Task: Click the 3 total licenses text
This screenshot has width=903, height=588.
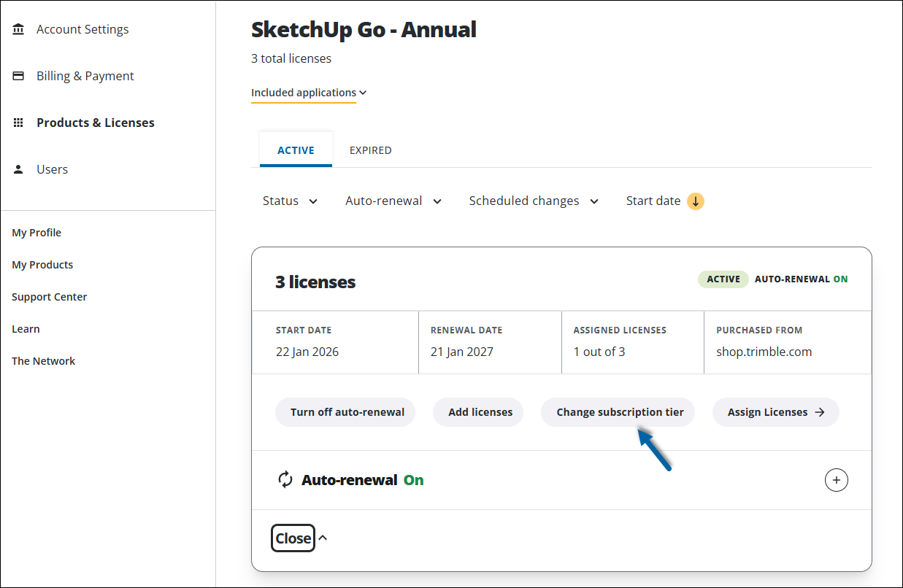Action: tap(291, 58)
